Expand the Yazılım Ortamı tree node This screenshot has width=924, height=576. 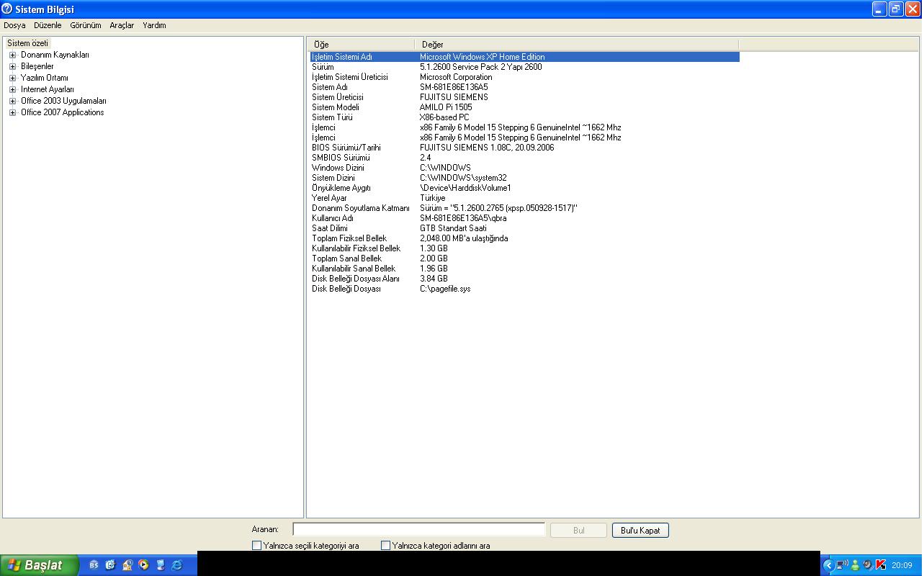click(x=12, y=78)
